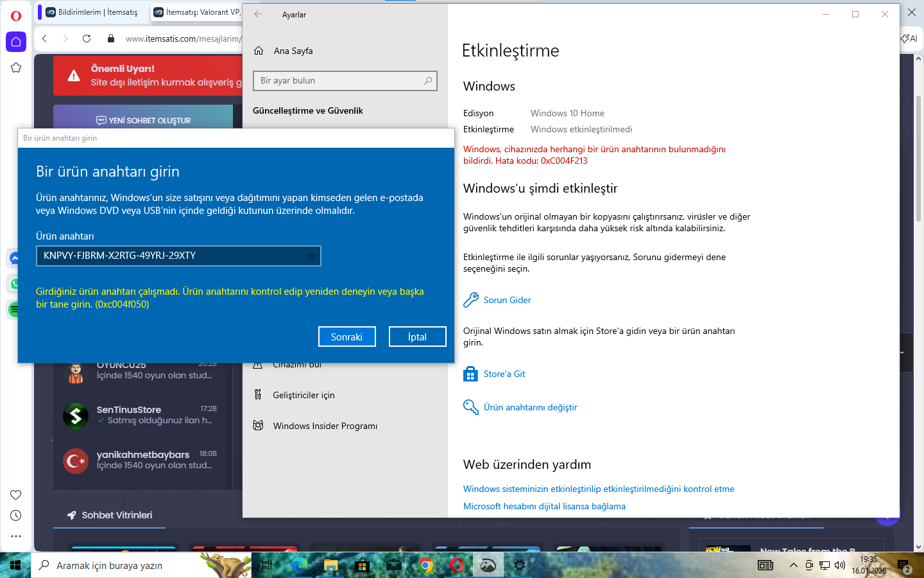Click the Opera logo menu button
924x578 pixels.
(x=16, y=16)
